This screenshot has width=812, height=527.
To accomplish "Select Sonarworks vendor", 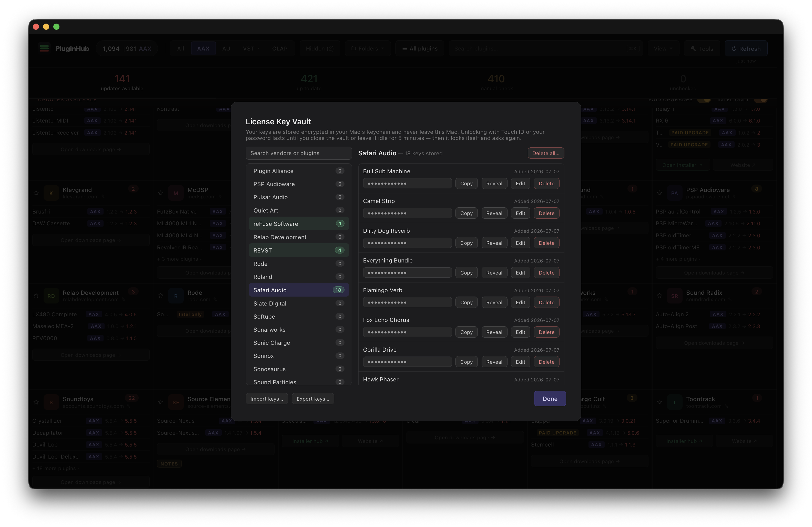I will (x=299, y=329).
